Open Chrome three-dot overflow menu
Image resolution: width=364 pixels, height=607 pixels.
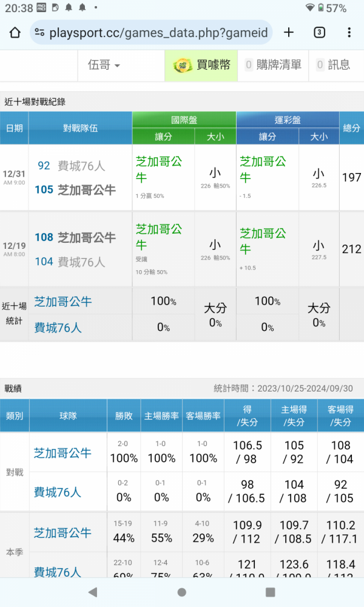(349, 33)
